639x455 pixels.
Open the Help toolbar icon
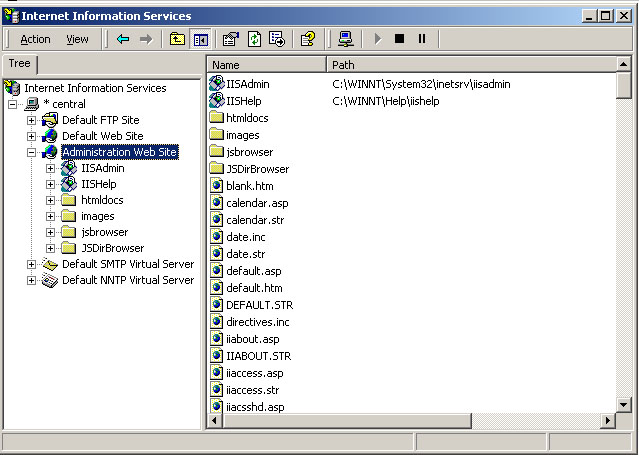pyautogui.click(x=308, y=39)
